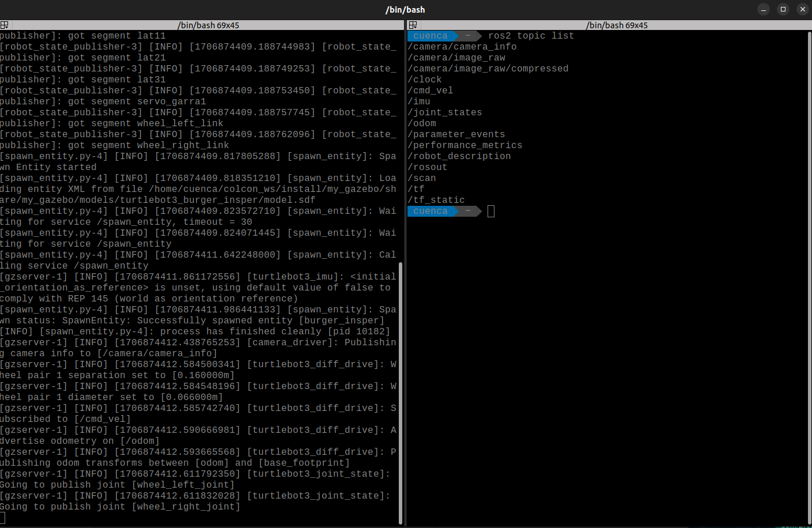Viewport: 812px width, 528px height.
Task: Click the /rosout topic line
Action: click(428, 167)
